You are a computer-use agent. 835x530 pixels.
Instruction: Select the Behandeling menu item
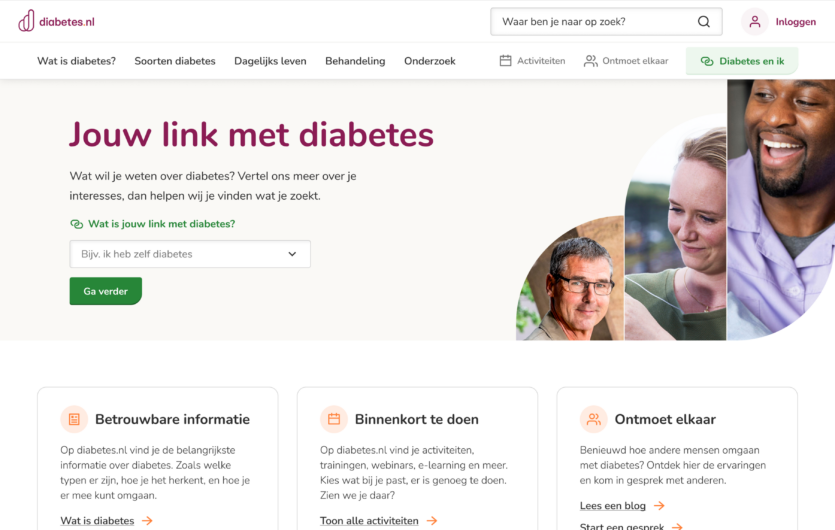point(355,61)
